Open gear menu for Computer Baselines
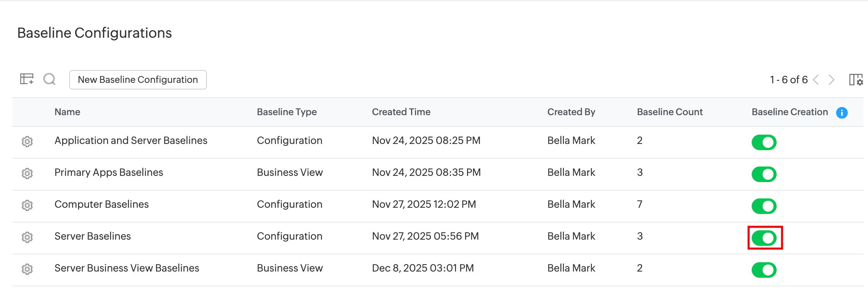Screen dimensions: 868x291 27,205
